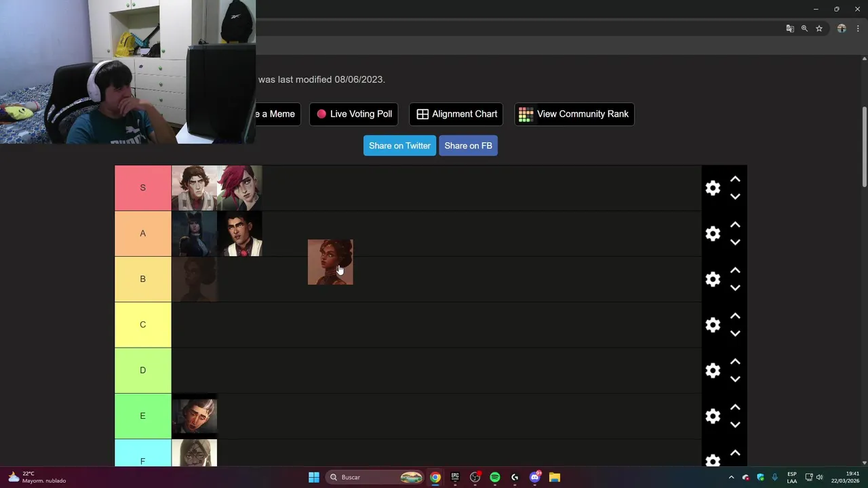Bookmark this page with star icon
The width and height of the screenshot is (868, 488).
(819, 28)
